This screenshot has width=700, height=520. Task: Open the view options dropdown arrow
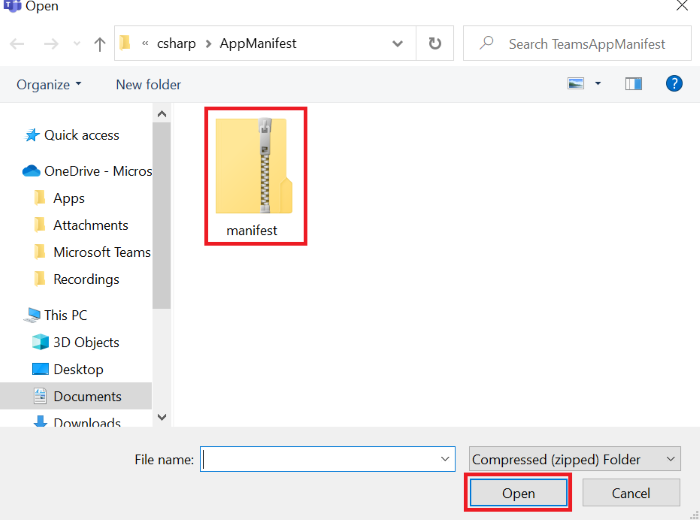pyautogui.click(x=598, y=83)
